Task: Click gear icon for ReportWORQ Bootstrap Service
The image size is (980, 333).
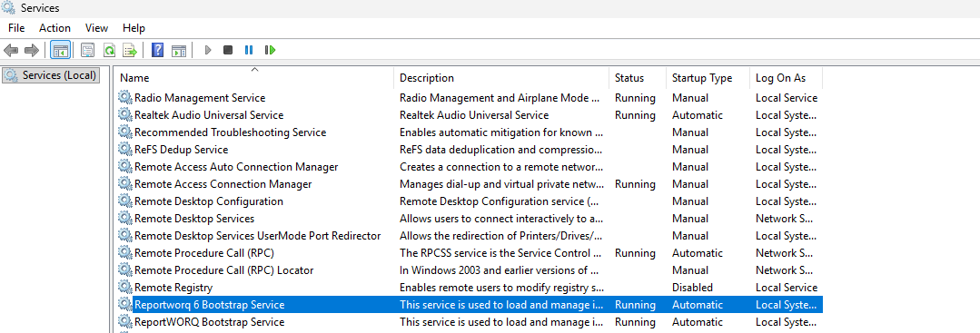Action: tap(125, 322)
